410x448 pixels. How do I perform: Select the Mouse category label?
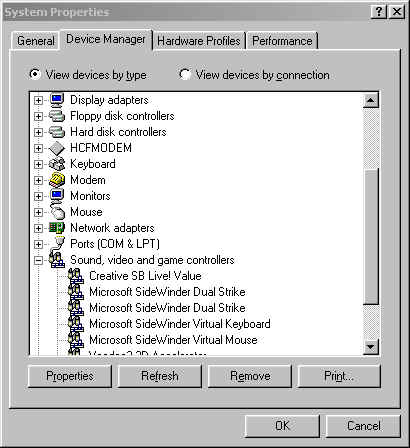coord(86,212)
